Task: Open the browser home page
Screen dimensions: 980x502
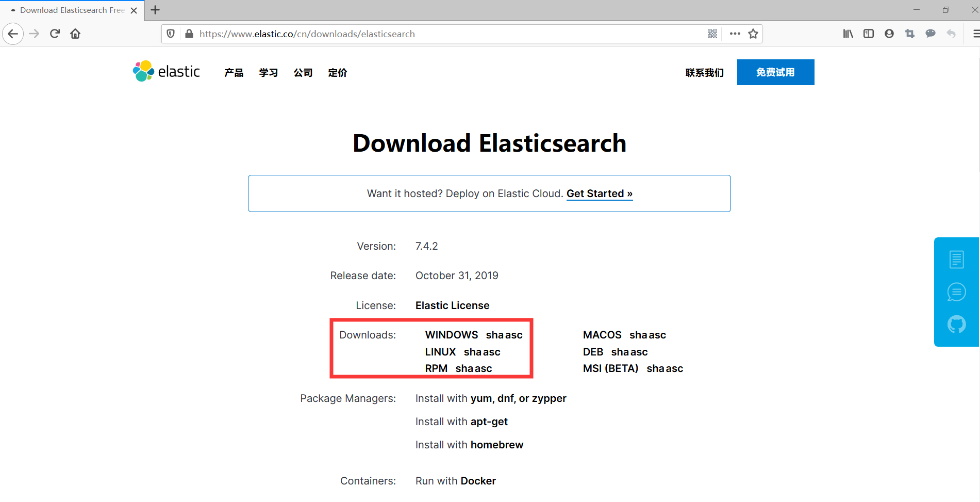Action: (x=75, y=34)
